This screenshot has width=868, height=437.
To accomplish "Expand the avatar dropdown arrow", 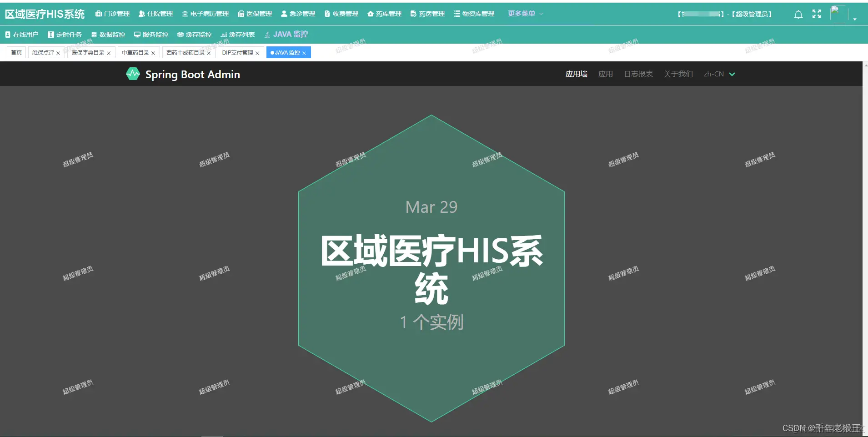I will pyautogui.click(x=854, y=19).
